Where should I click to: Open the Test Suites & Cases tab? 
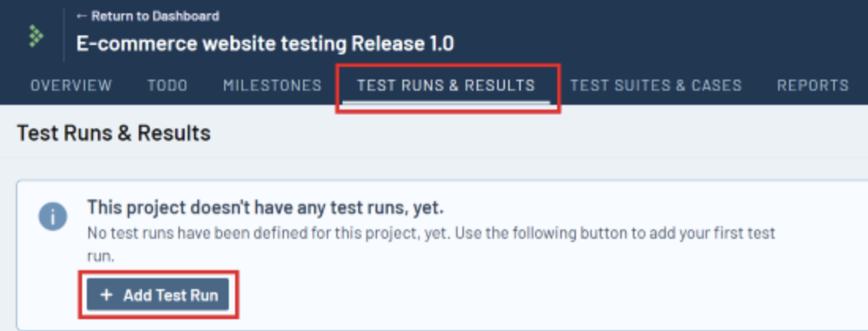click(x=656, y=85)
